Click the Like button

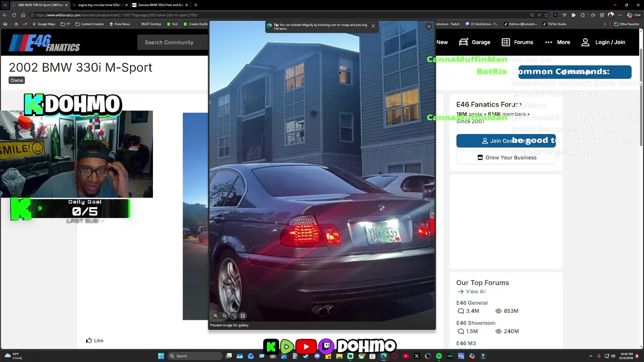(95, 340)
